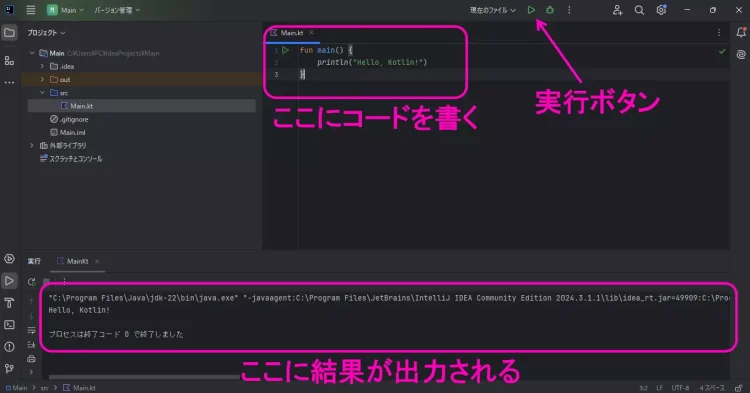Toggle the Project tool window folder icon
The image size is (750, 393).
9,33
